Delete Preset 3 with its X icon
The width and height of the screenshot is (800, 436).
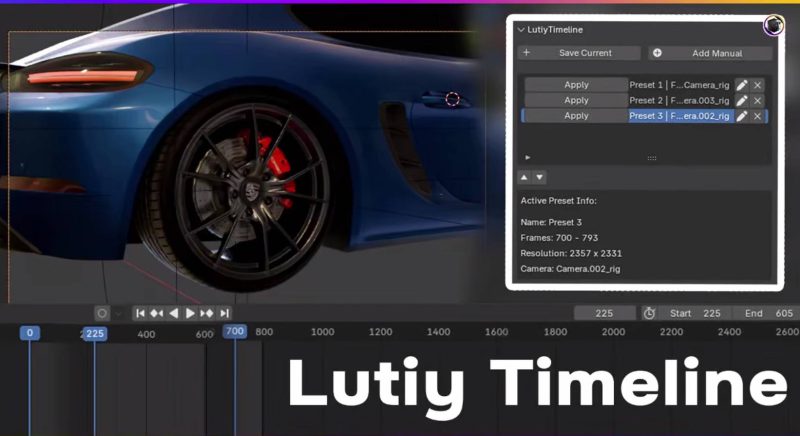758,116
